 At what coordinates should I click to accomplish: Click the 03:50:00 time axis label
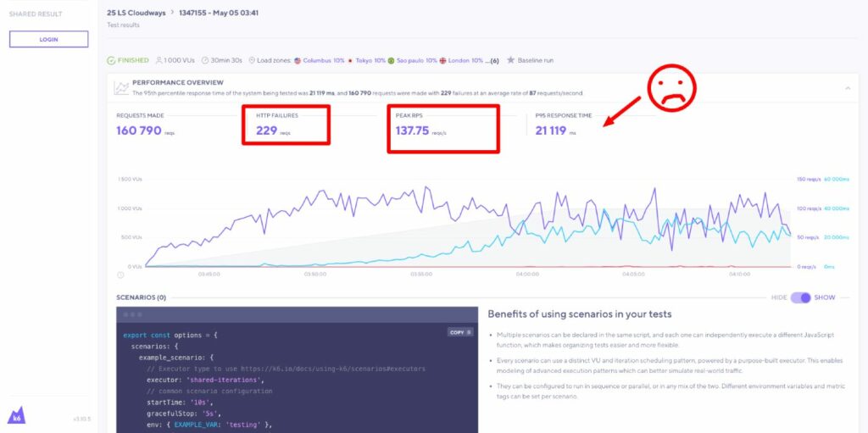tap(315, 274)
